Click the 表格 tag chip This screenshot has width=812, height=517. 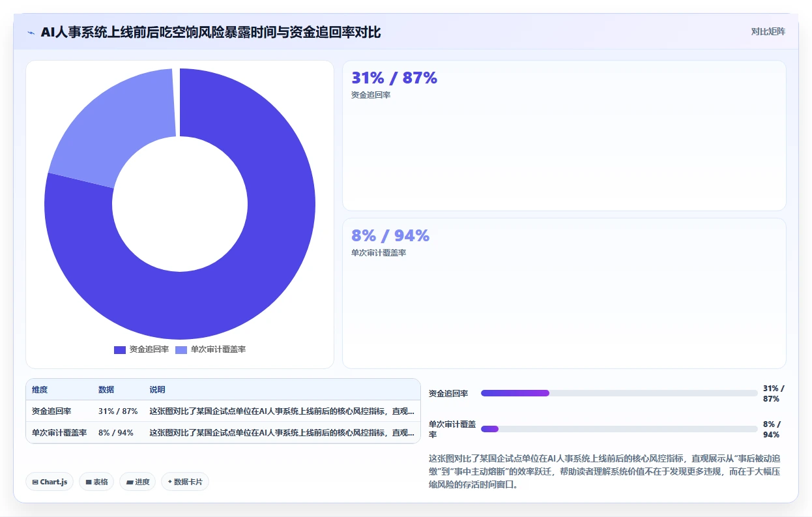click(96, 482)
